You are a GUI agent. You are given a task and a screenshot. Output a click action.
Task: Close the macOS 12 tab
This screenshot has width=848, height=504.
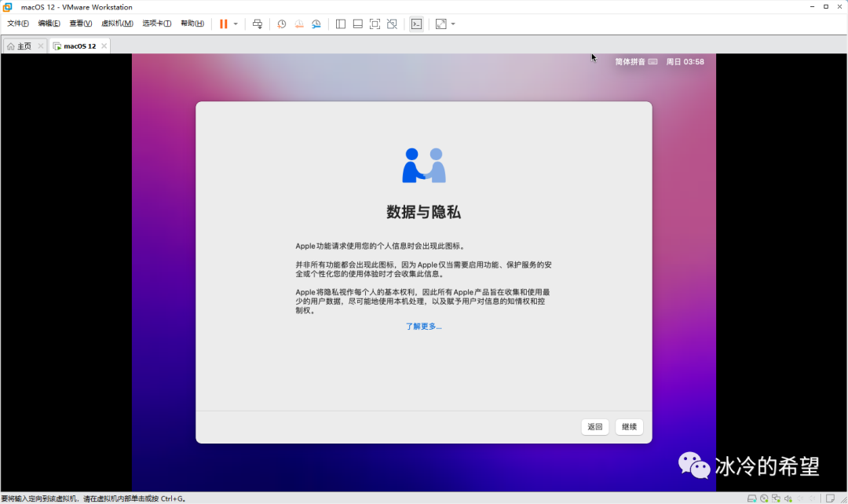[104, 46]
